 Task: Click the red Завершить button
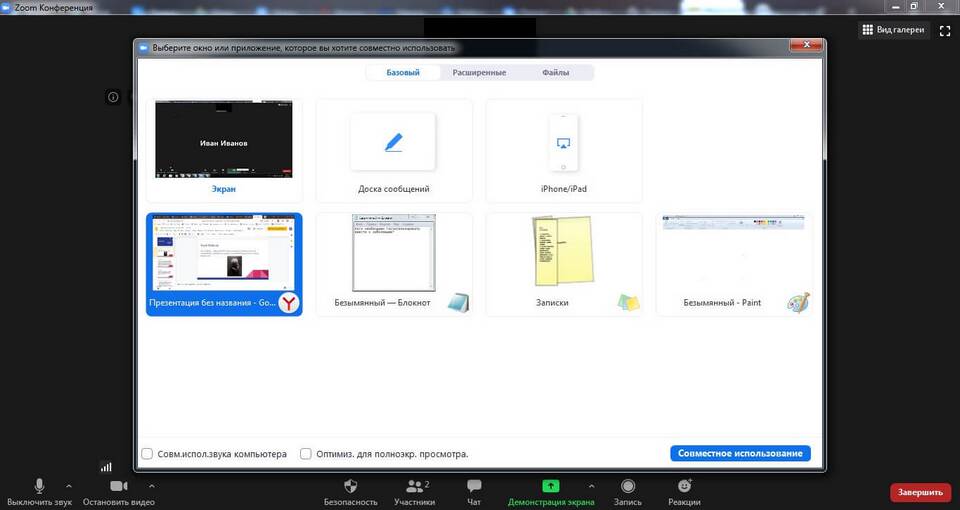920,492
